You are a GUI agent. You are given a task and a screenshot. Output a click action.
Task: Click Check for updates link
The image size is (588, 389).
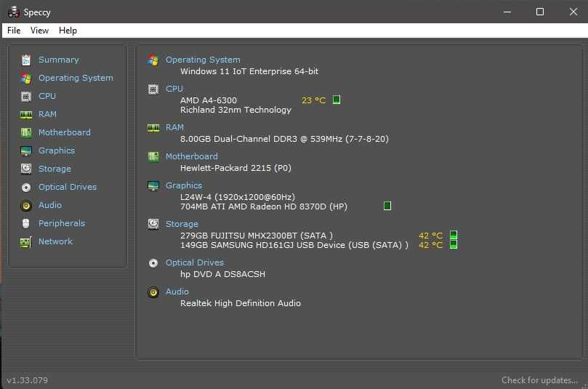539,380
